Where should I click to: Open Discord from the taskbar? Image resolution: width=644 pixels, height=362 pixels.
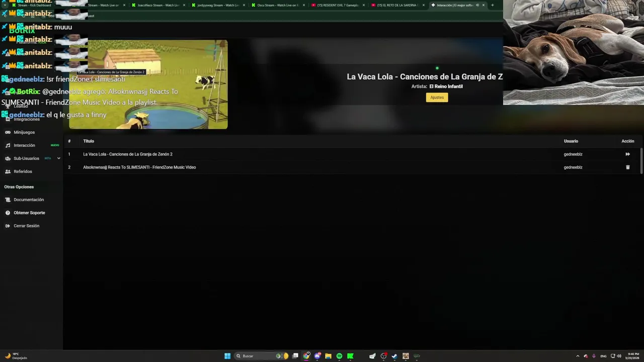[317, 356]
